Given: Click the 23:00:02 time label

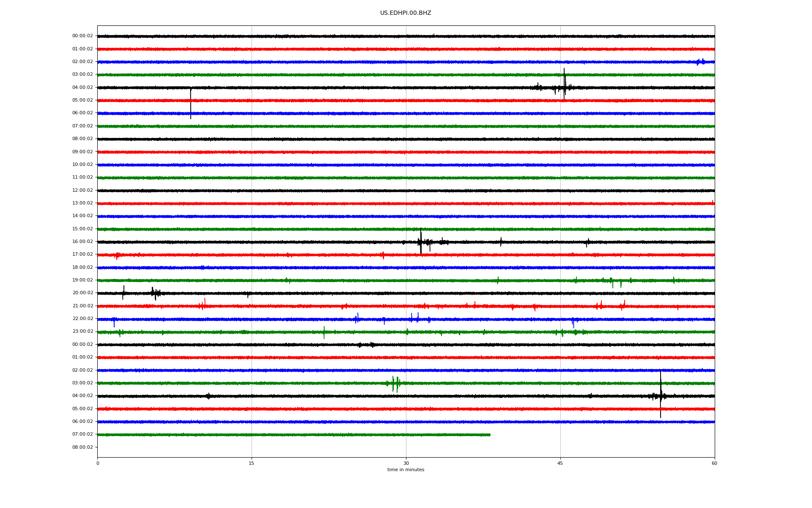Looking at the screenshot, I should click(82, 331).
